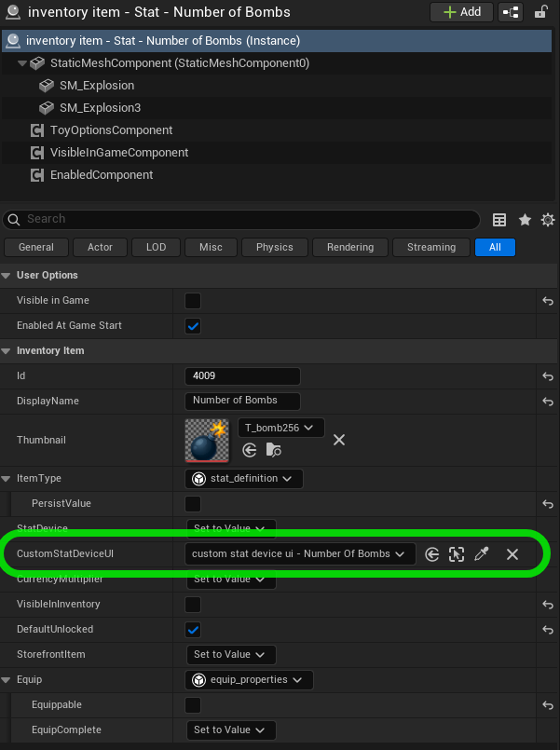Open the T_bomb256 thumbnail dropdown

click(x=280, y=428)
